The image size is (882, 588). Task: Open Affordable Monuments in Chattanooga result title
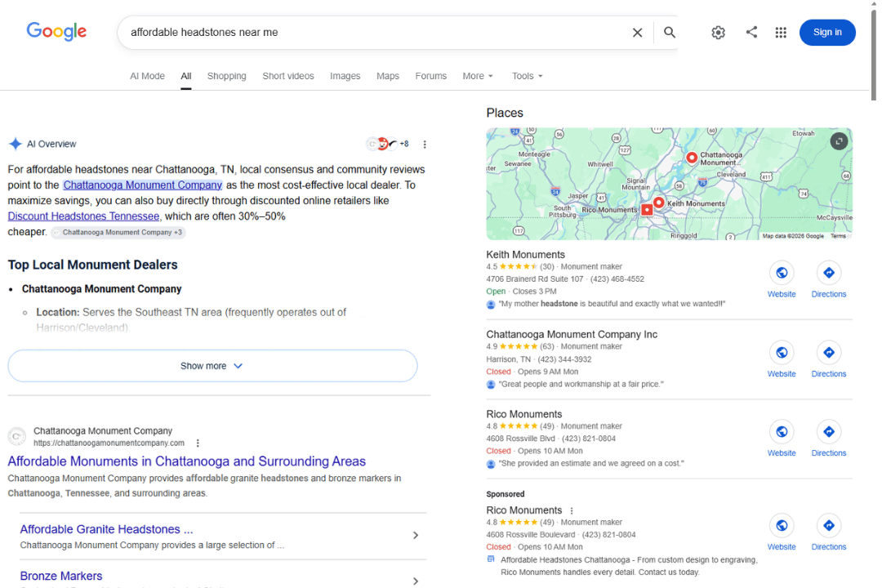pyautogui.click(x=186, y=461)
